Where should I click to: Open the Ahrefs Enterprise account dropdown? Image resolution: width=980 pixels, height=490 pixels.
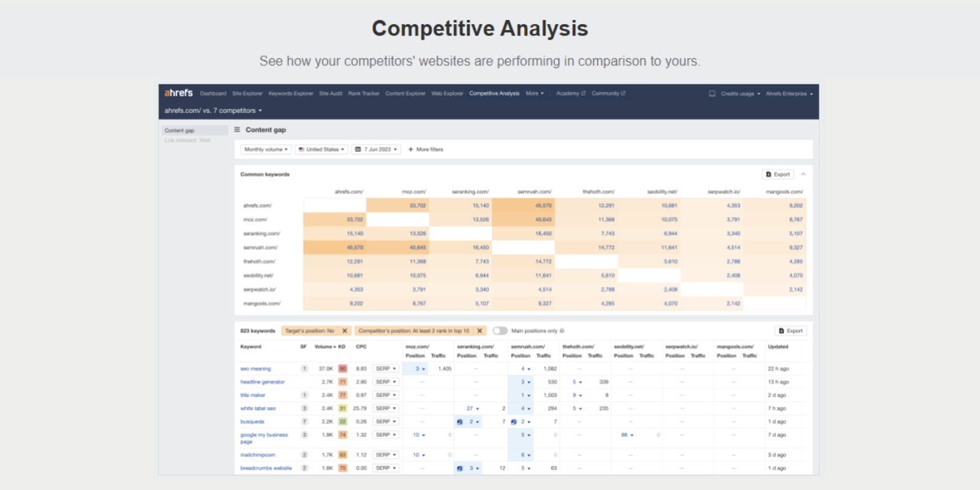click(x=790, y=94)
